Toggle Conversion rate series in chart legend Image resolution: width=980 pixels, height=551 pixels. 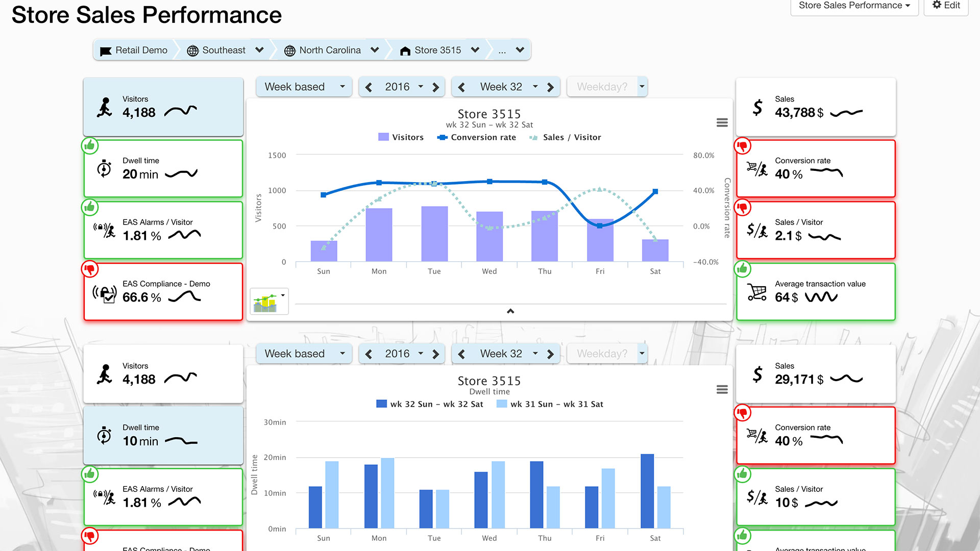pos(477,137)
